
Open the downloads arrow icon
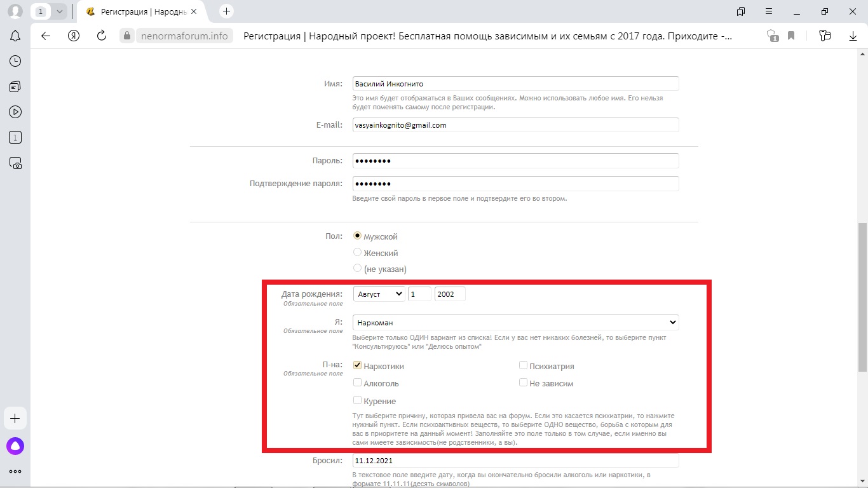point(853,36)
